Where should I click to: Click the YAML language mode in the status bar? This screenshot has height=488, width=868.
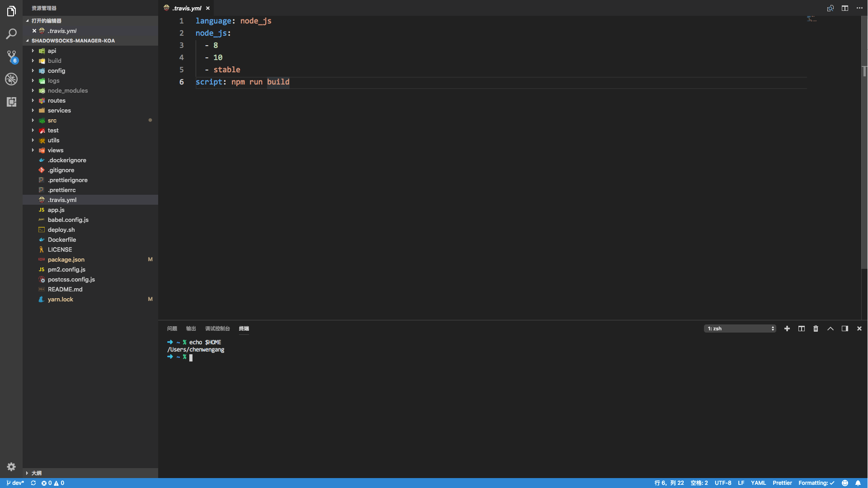(759, 483)
